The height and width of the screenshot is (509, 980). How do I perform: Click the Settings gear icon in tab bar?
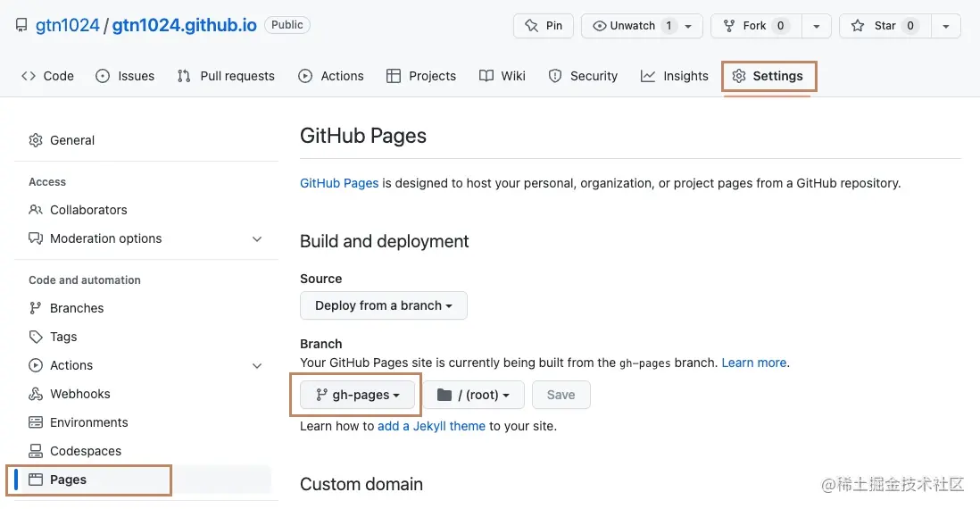coord(739,76)
